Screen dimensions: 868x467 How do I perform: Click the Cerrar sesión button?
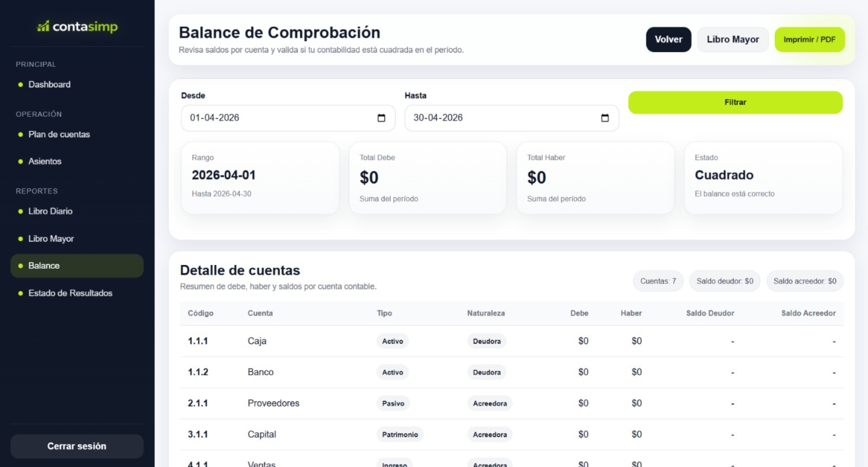(77, 446)
